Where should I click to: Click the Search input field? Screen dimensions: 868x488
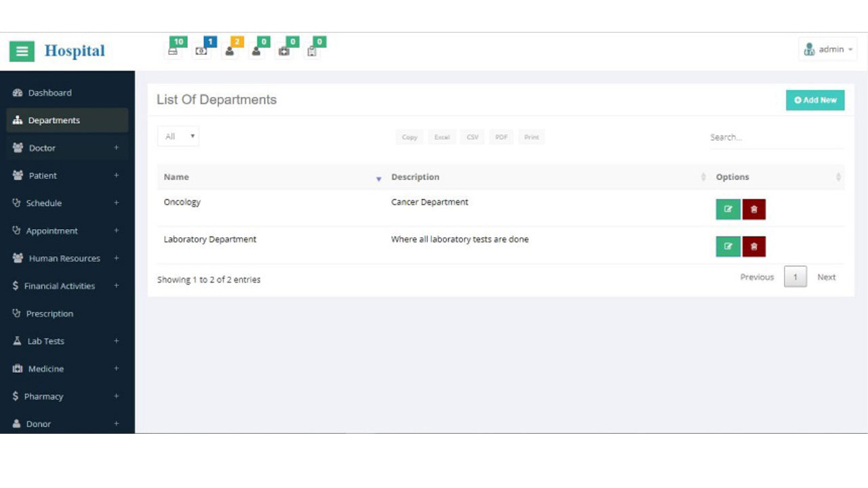coord(776,138)
